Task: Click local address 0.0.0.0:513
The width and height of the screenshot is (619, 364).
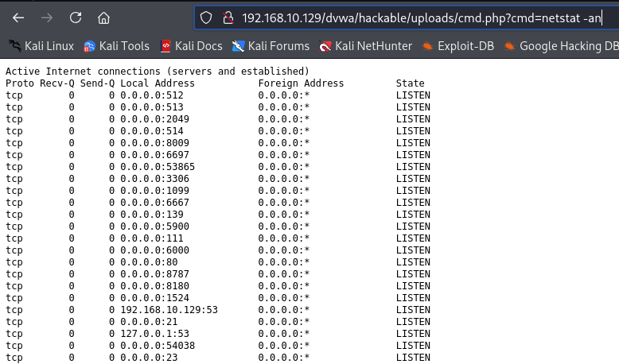Action: pyautogui.click(x=152, y=107)
